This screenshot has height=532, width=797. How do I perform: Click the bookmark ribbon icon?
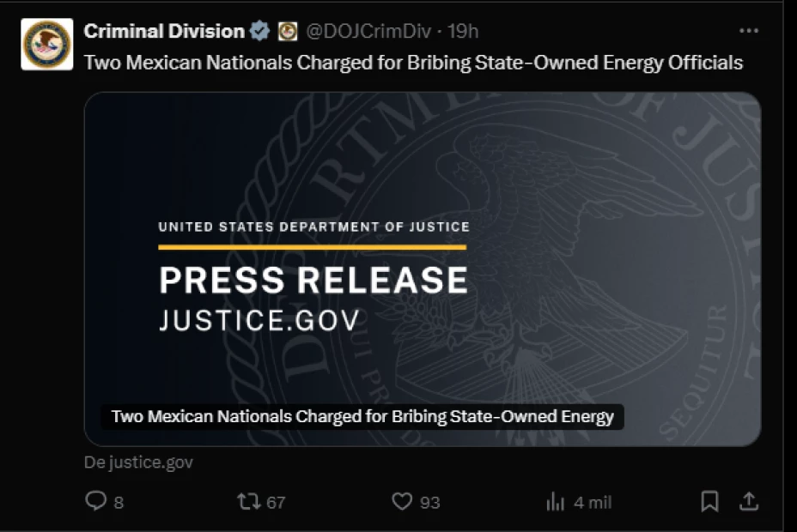point(711,501)
